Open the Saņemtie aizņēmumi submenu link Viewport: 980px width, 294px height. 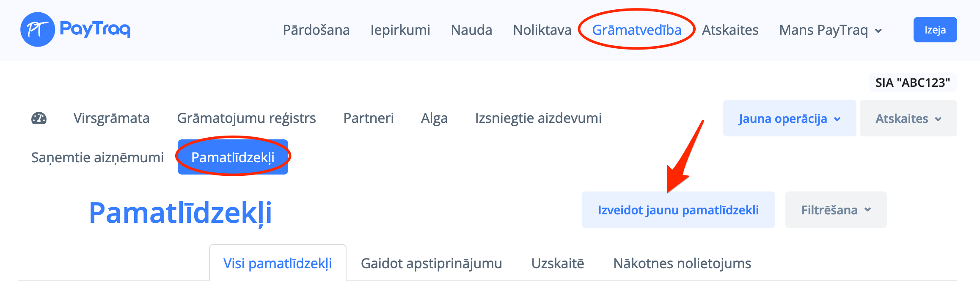click(x=97, y=158)
